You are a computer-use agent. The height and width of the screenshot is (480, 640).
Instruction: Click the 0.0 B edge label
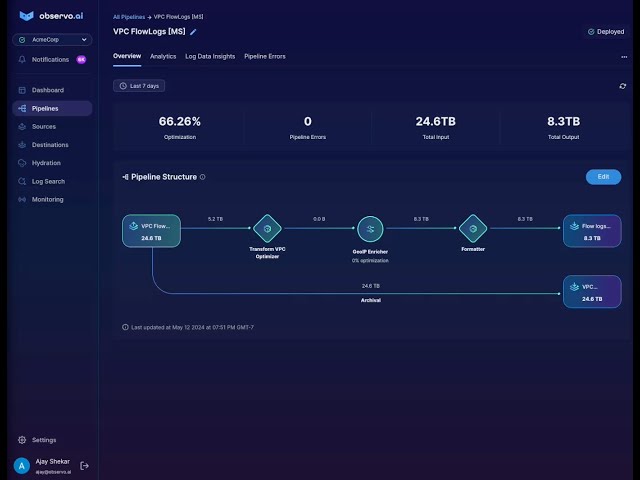click(319, 219)
